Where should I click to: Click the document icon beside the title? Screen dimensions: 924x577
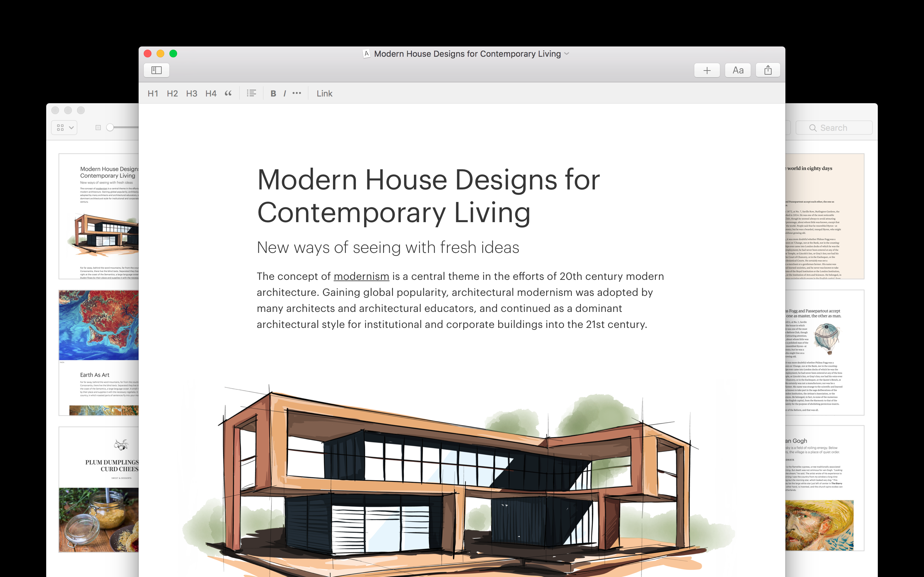tap(366, 54)
